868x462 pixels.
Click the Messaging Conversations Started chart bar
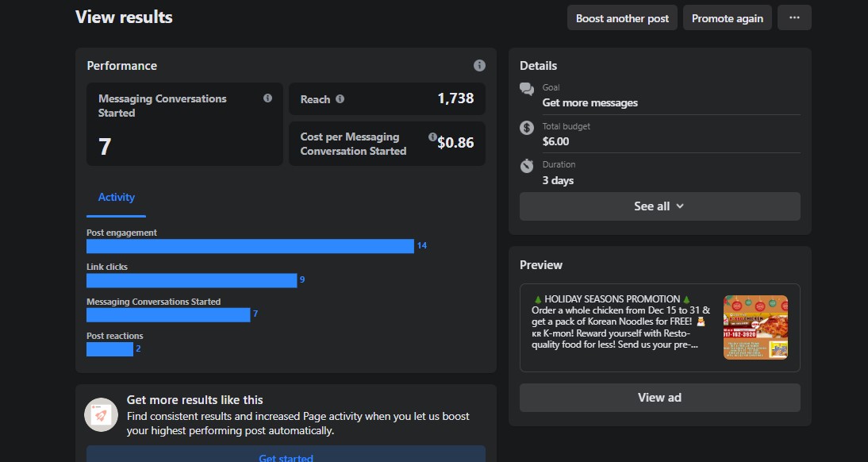168,315
